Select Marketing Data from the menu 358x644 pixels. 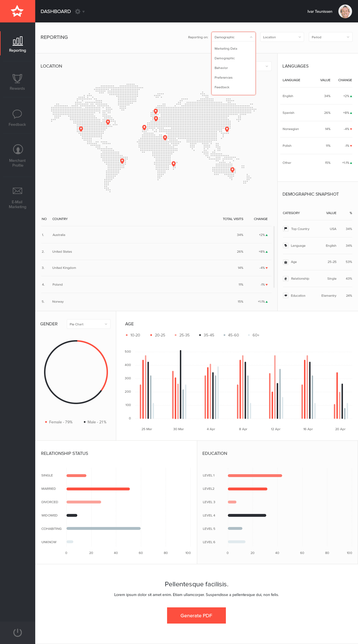click(x=226, y=49)
